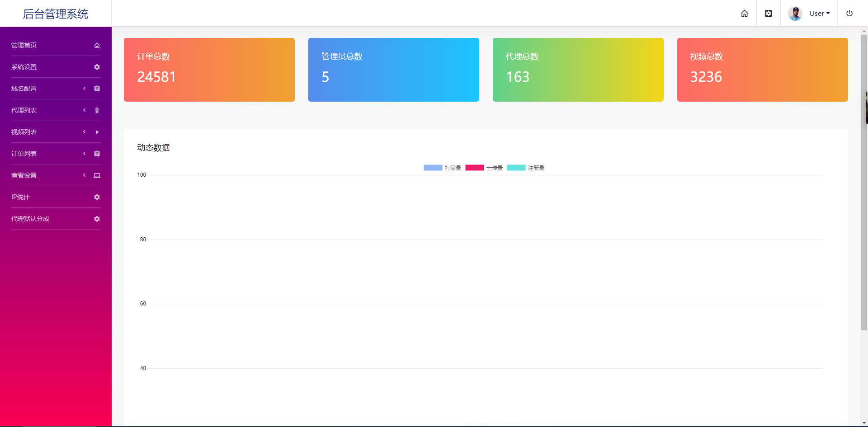Click the 后台管理系统 title link
This screenshot has height=427, width=868.
(56, 14)
